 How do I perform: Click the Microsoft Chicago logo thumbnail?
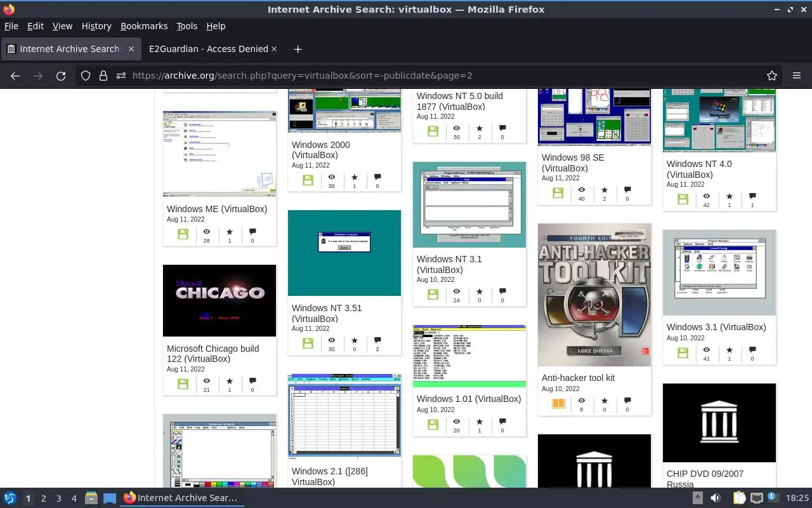tap(219, 300)
